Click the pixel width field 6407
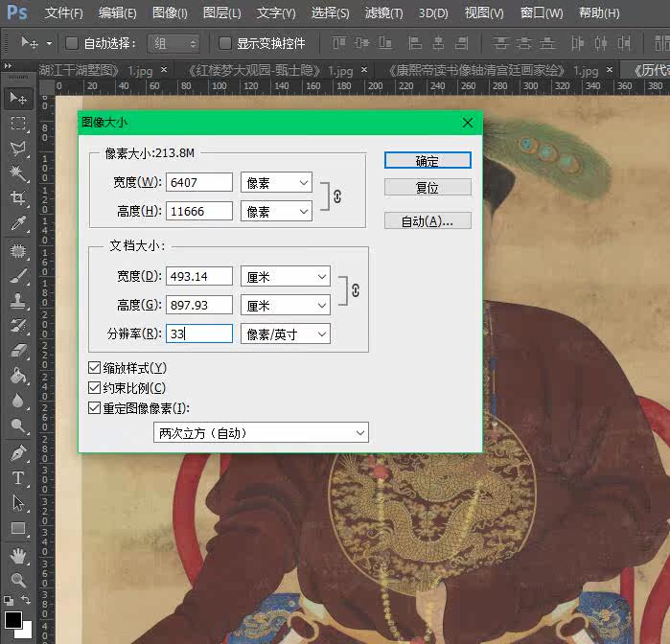 click(199, 182)
